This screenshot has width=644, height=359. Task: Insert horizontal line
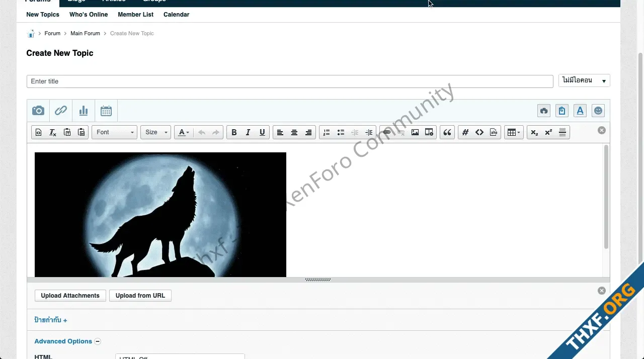562,132
